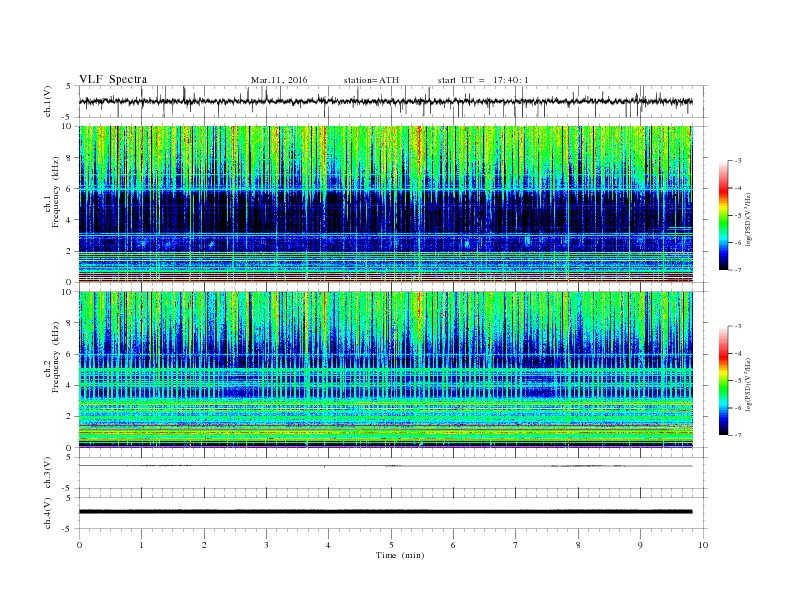Screen dimensions: 792x612
Task: Click the "-3" label on ch.1 colorbar
Action: point(738,161)
